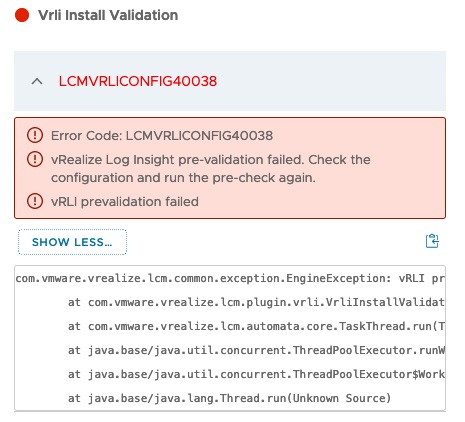Click alert icon beside pre-validation failed message
The image size is (465, 422).
(35, 159)
